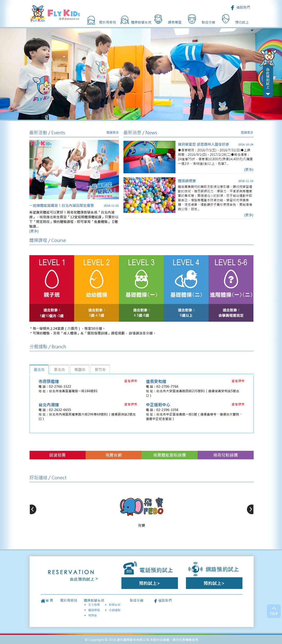
Task: Switch to the 新北市 branch tab
Action: (59, 370)
